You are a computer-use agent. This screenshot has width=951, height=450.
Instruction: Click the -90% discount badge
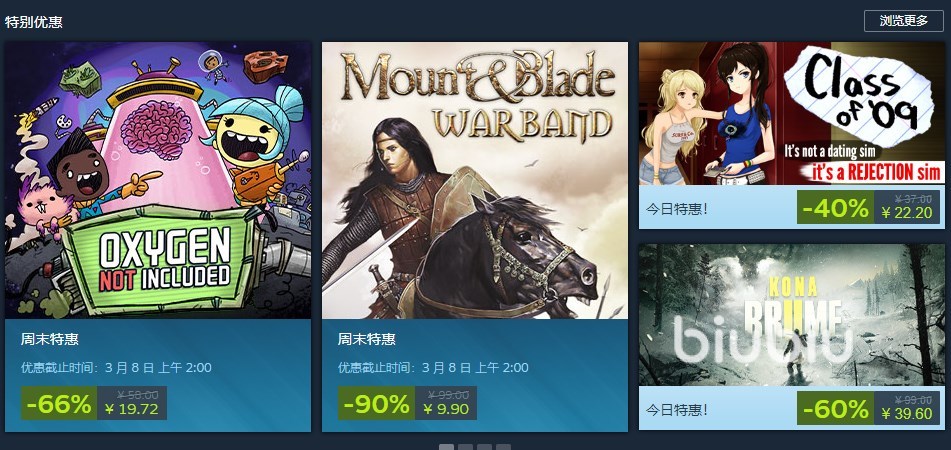click(x=377, y=403)
